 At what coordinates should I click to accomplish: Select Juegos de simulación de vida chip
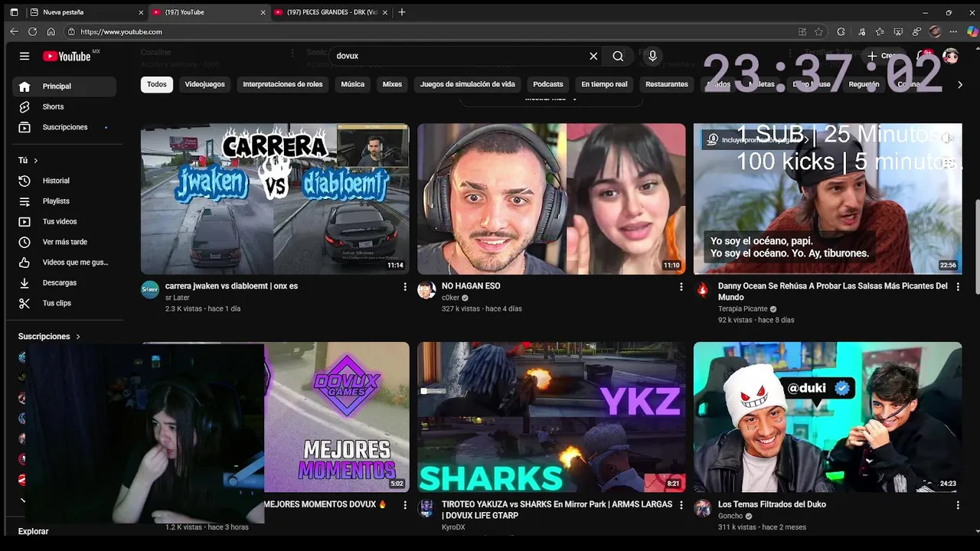pyautogui.click(x=467, y=84)
